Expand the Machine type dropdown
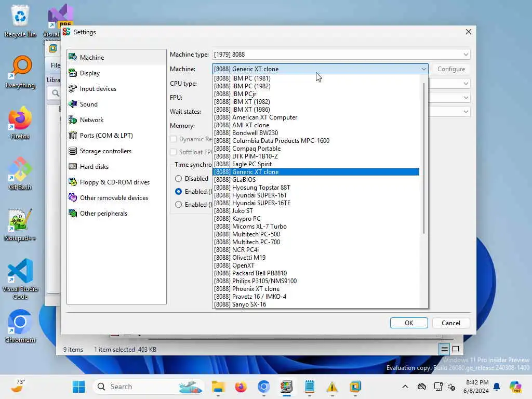This screenshot has height=399, width=532. click(x=341, y=54)
